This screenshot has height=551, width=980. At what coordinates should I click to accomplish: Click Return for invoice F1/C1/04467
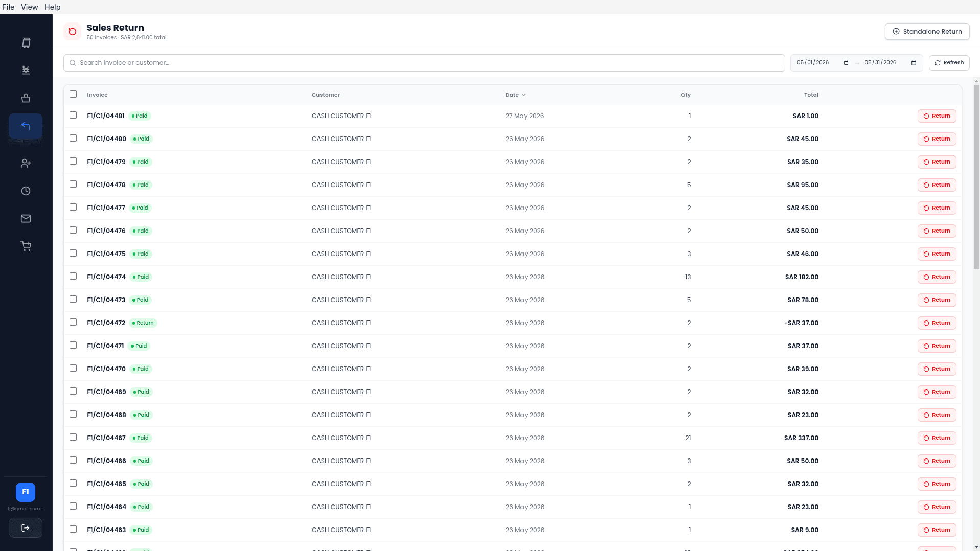pyautogui.click(x=937, y=438)
